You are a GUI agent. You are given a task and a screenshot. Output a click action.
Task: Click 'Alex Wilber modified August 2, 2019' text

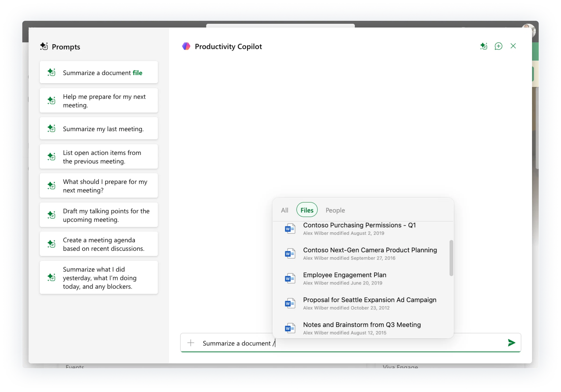tap(344, 233)
